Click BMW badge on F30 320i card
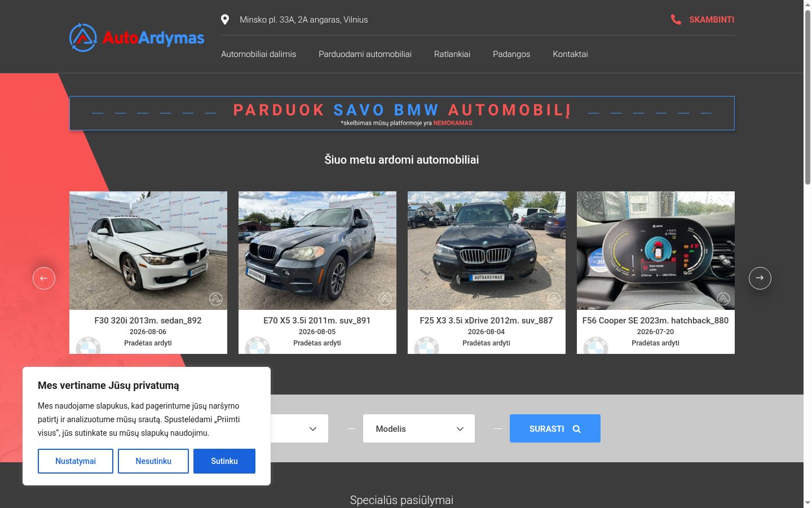 pos(89,345)
